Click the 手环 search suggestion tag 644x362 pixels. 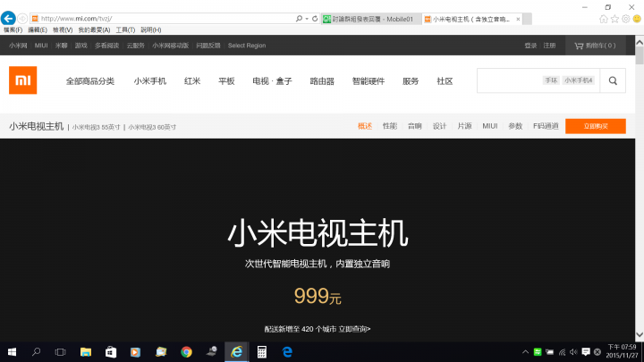(551, 80)
